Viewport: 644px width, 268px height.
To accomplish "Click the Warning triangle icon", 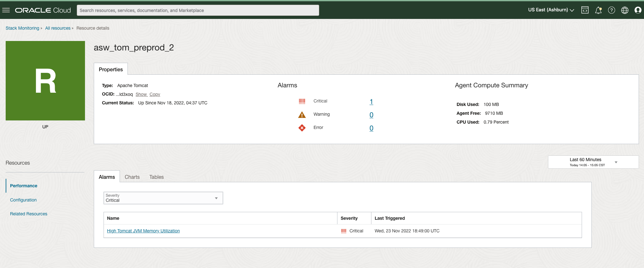I will (302, 114).
